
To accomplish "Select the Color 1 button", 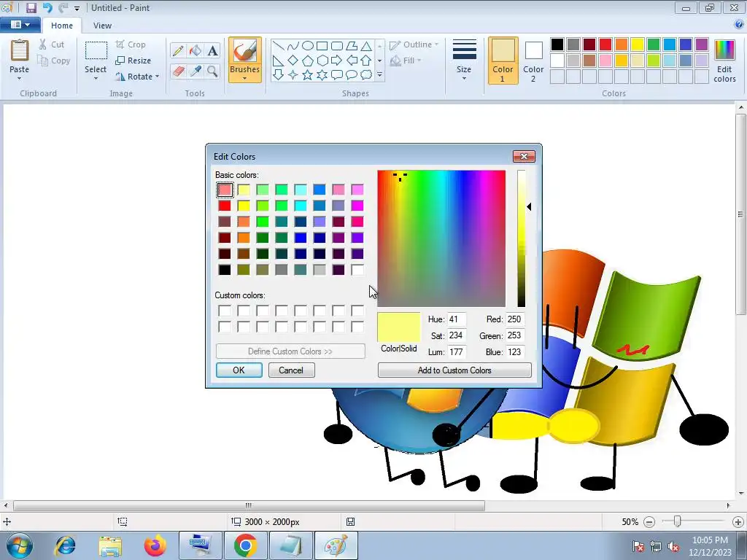I will pos(503,61).
